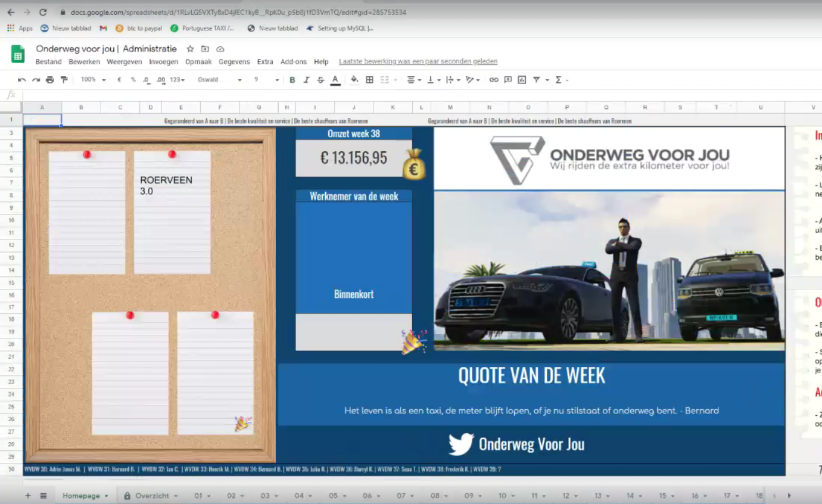This screenshot has width=822, height=504.
Task: Click the undo icon in toolbar
Action: coord(22,80)
